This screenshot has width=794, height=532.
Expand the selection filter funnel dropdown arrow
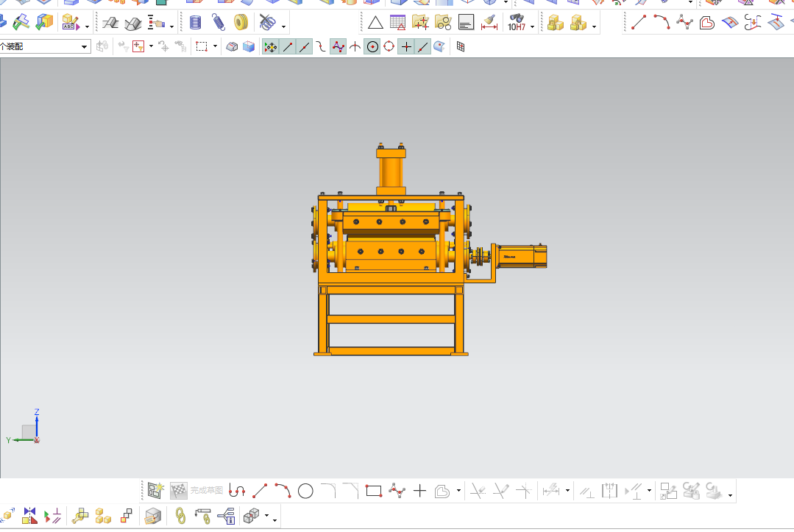[151, 46]
